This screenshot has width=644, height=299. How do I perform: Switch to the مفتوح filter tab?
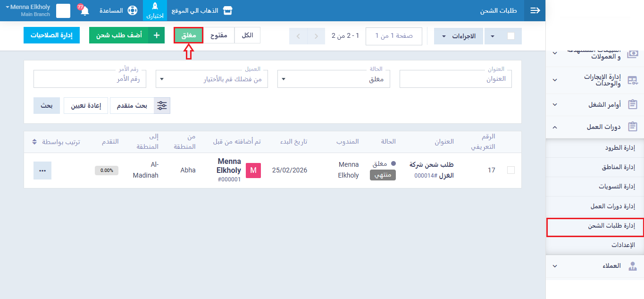coord(218,35)
